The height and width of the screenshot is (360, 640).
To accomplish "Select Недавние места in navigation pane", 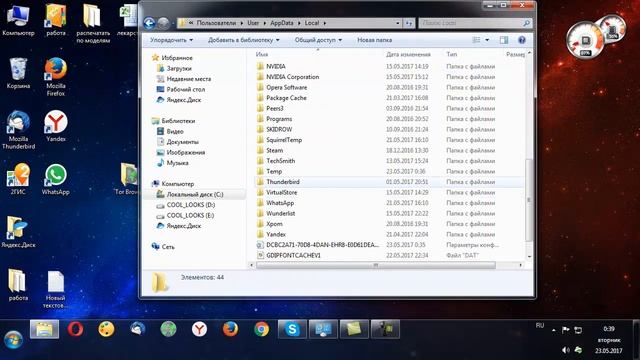I will (x=189, y=79).
